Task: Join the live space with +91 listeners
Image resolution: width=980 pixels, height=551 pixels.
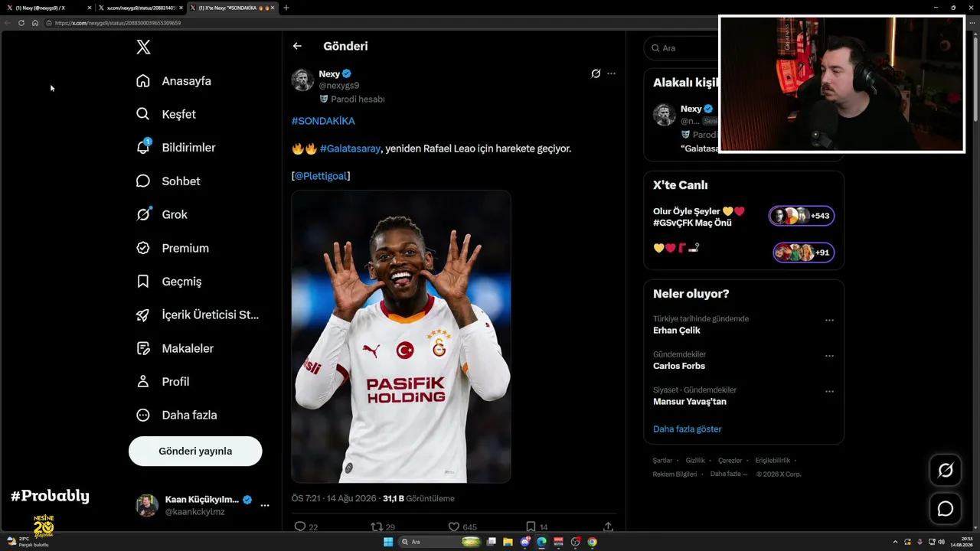Action: point(803,253)
